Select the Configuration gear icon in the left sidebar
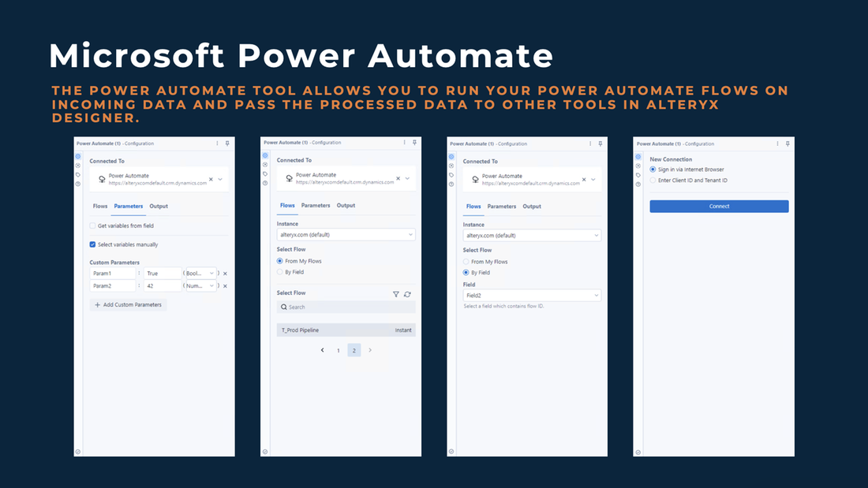Image resolution: width=868 pixels, height=488 pixels. click(x=77, y=156)
